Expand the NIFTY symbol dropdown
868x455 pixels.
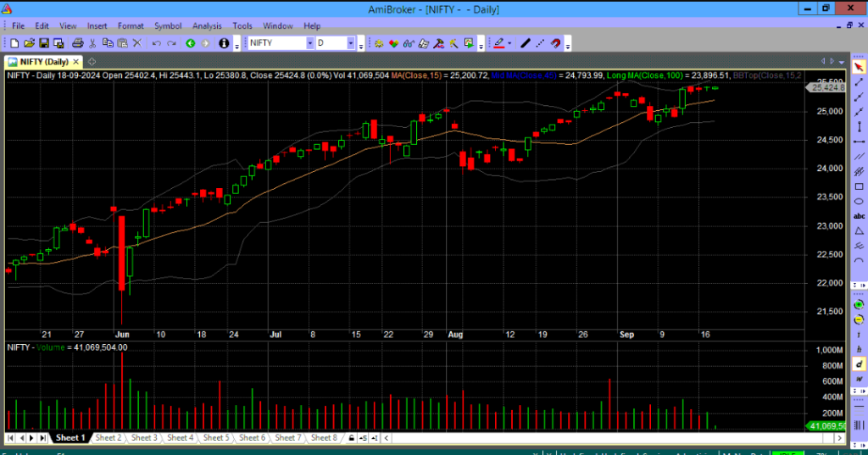(x=309, y=43)
